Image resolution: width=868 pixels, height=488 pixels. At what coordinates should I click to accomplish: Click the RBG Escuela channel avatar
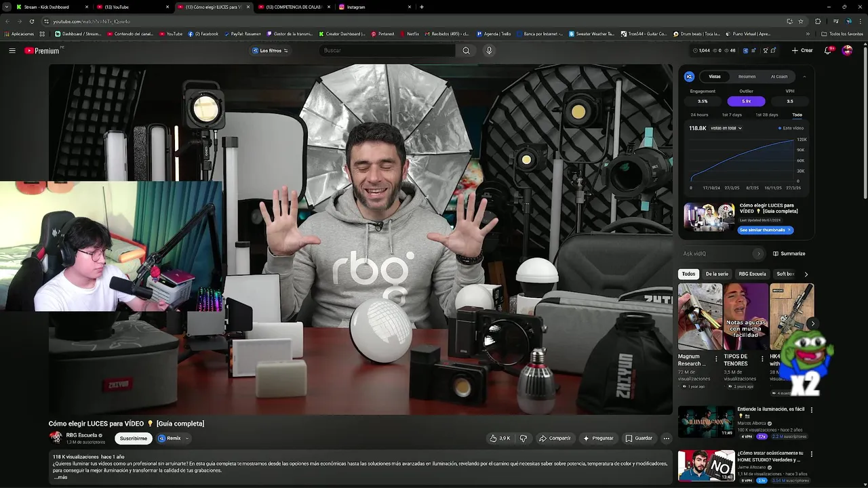[x=56, y=438]
